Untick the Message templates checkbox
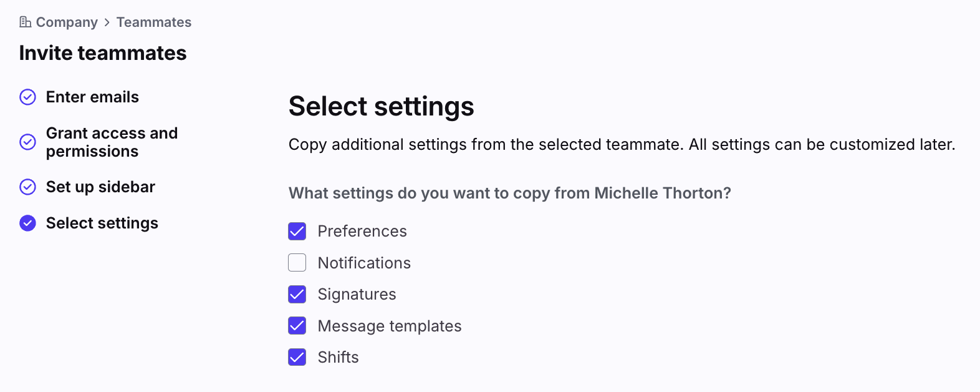Viewport: 980px width, 392px height. click(297, 326)
